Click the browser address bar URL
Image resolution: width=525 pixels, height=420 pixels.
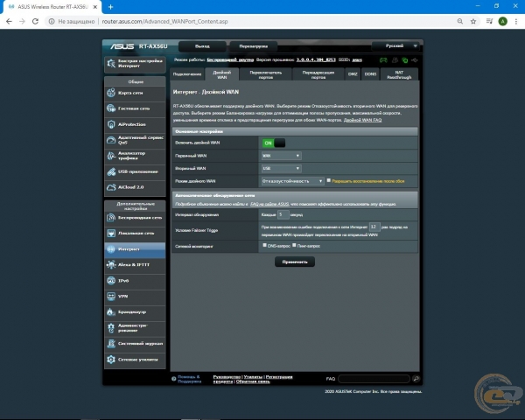pyautogui.click(x=164, y=21)
